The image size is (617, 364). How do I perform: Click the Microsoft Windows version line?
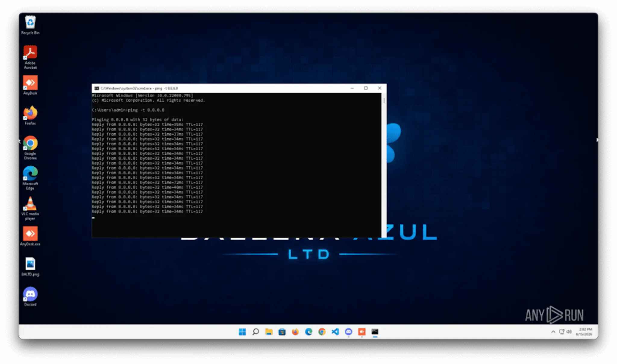[143, 96]
